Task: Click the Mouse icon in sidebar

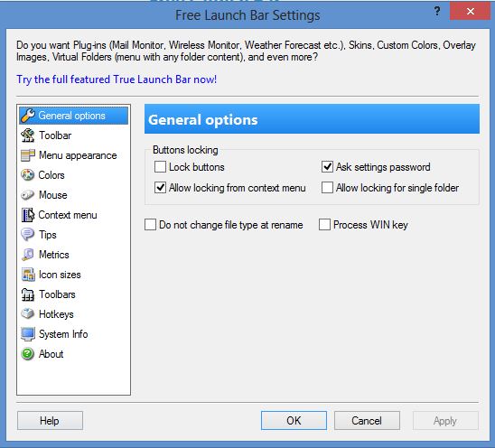Action: pyautogui.click(x=28, y=195)
